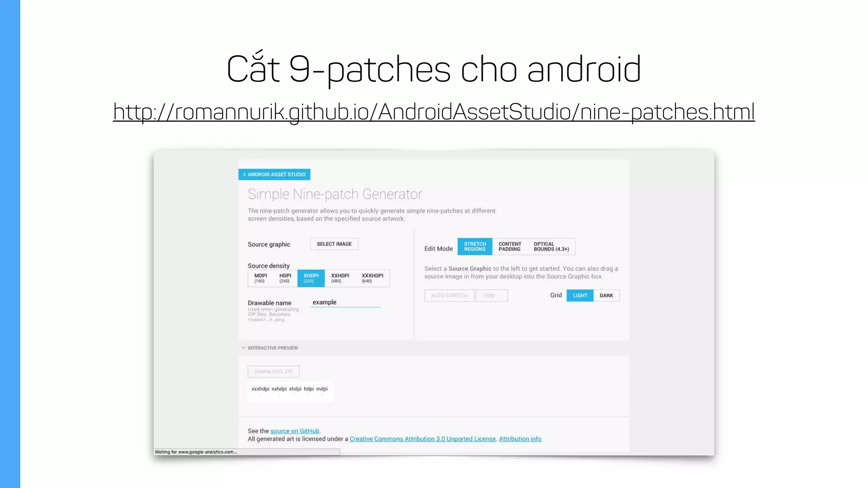
Task: Click the Trim button
Action: tap(492, 296)
